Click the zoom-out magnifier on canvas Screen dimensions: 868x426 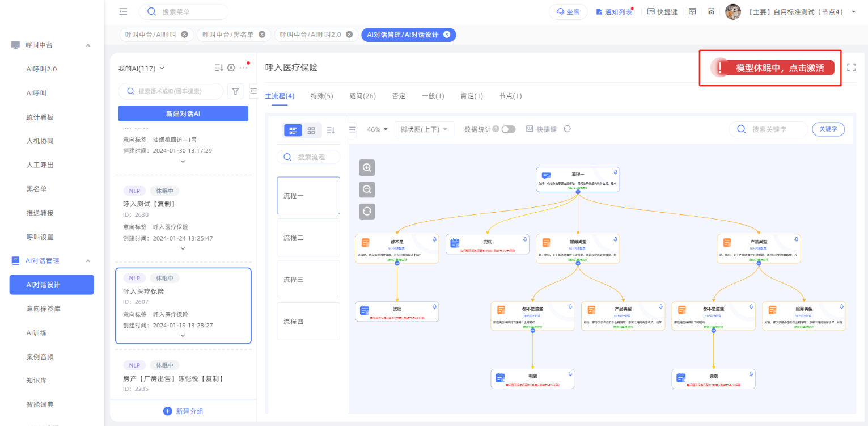pyautogui.click(x=367, y=189)
